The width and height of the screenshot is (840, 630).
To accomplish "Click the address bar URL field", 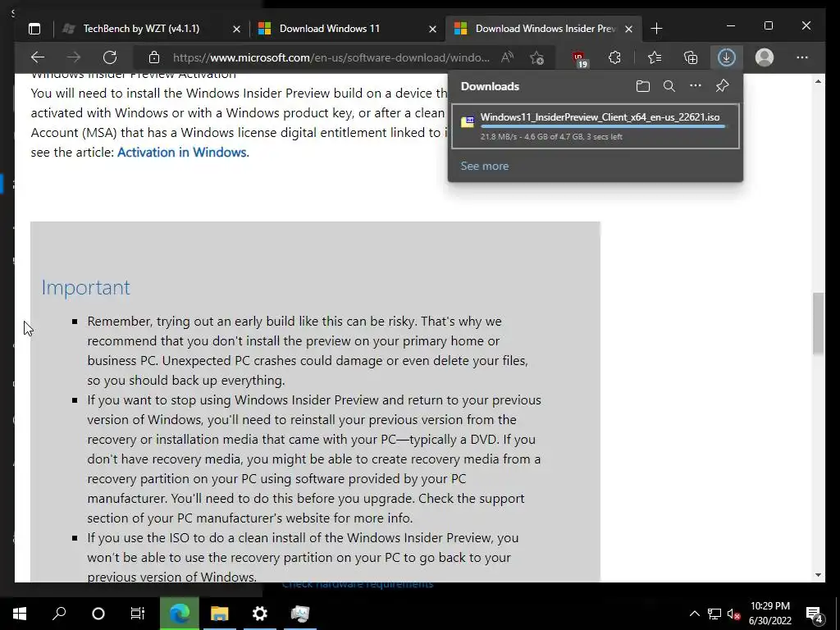I will 331,57.
